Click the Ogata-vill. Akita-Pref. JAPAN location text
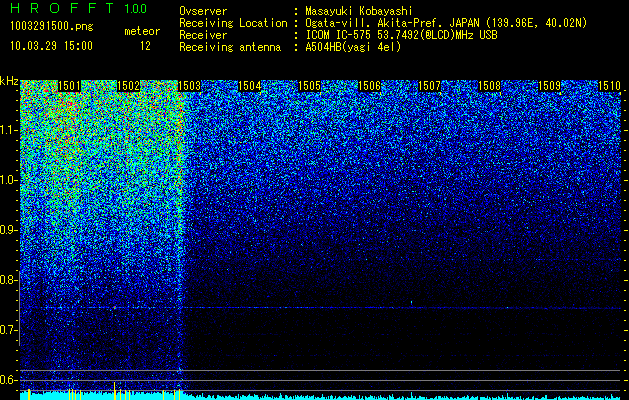The height and width of the screenshot is (400, 629). tap(446, 23)
